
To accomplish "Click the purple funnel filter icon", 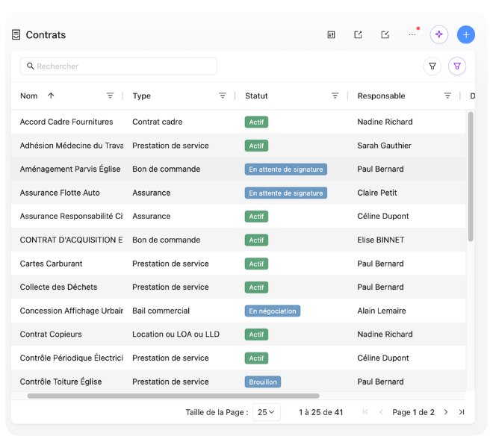I will 457,66.
